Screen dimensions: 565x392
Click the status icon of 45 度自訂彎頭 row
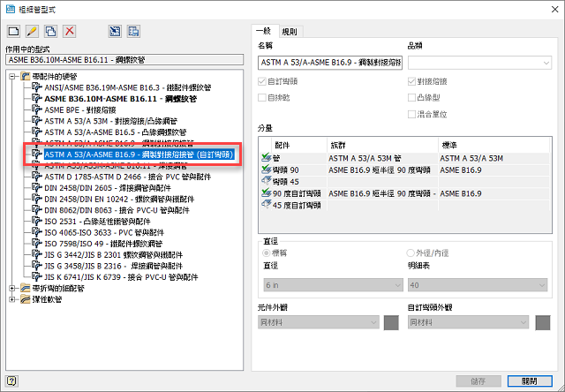[x=267, y=205]
